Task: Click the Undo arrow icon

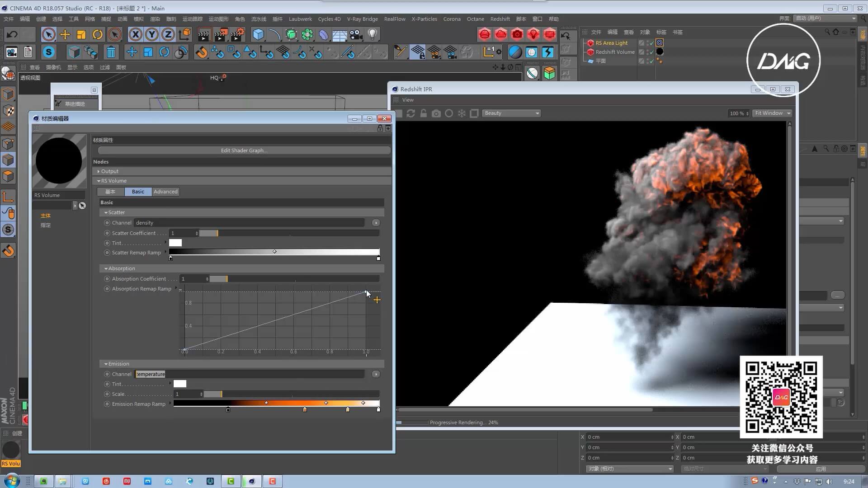Action: pos(12,34)
